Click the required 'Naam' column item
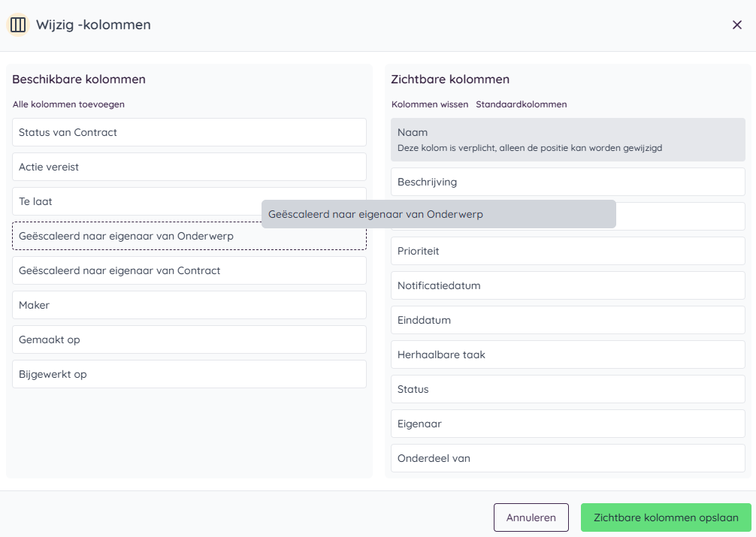Viewport: 756px width, 537px height. (567, 140)
